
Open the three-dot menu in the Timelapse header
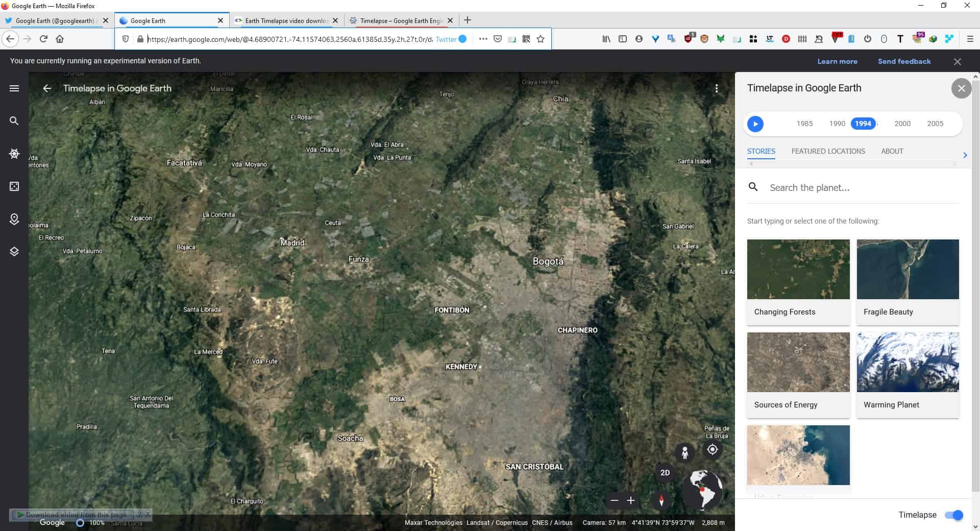(717, 88)
